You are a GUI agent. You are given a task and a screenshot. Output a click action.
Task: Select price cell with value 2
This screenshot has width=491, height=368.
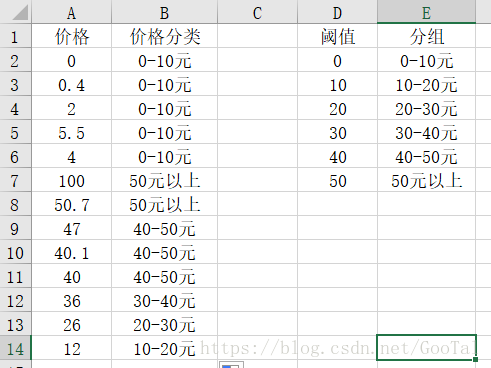tap(71, 108)
